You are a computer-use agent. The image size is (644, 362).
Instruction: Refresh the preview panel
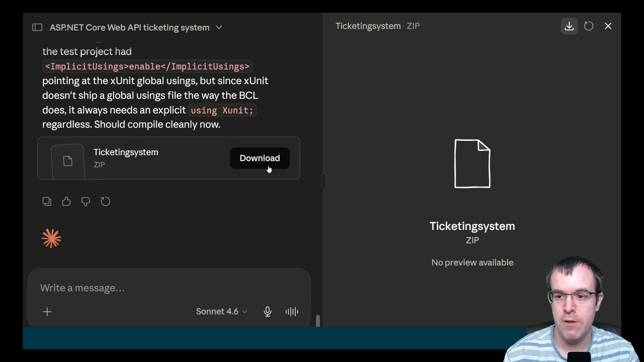point(589,26)
